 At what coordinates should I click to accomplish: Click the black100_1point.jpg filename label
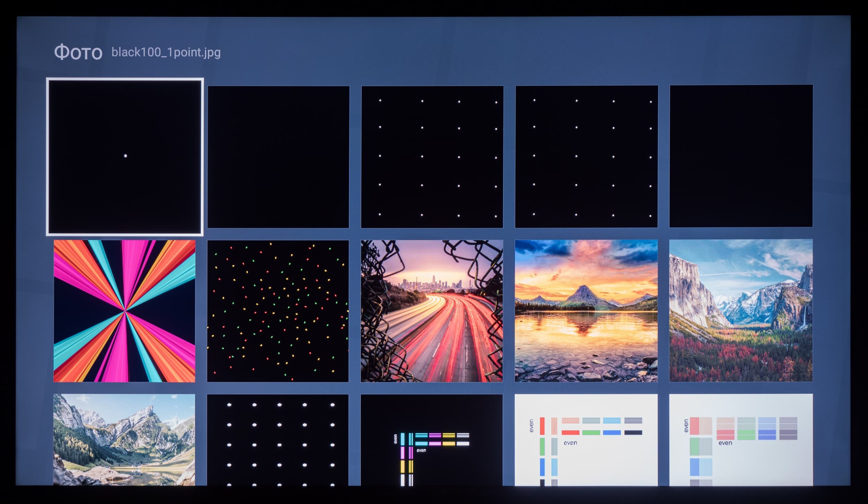(x=166, y=52)
